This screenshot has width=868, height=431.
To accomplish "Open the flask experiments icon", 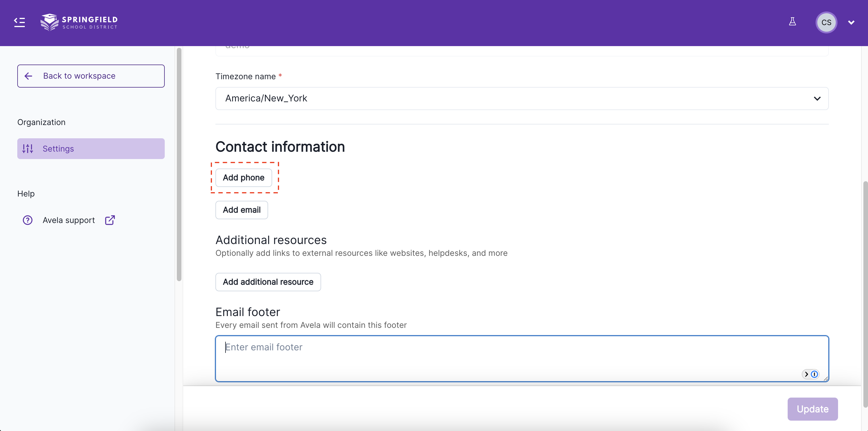I will pos(792,22).
